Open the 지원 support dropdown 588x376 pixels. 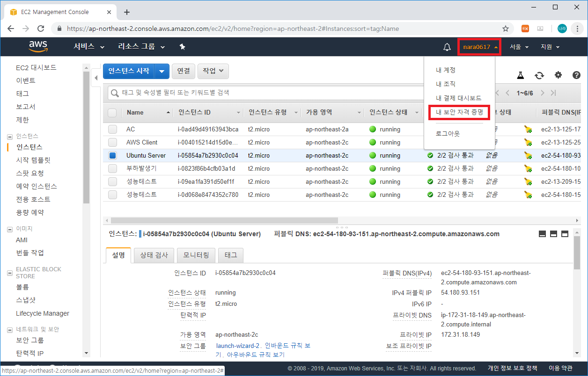pos(550,47)
